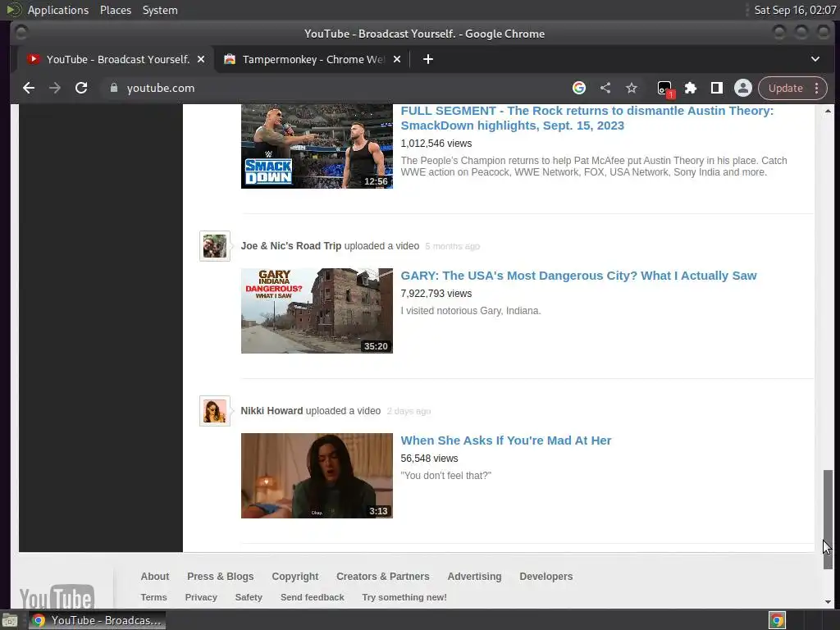
Task: Open Joe & Nic's Road Trip channel avatar
Action: (215, 246)
